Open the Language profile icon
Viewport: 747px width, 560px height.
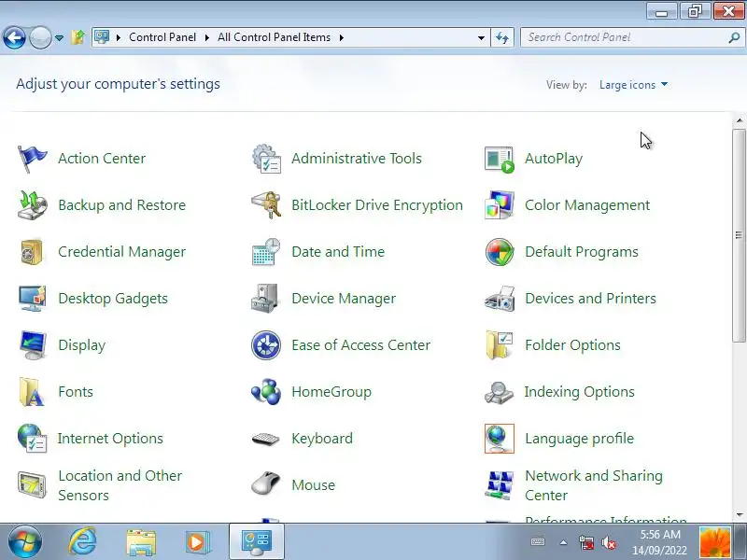click(500, 439)
